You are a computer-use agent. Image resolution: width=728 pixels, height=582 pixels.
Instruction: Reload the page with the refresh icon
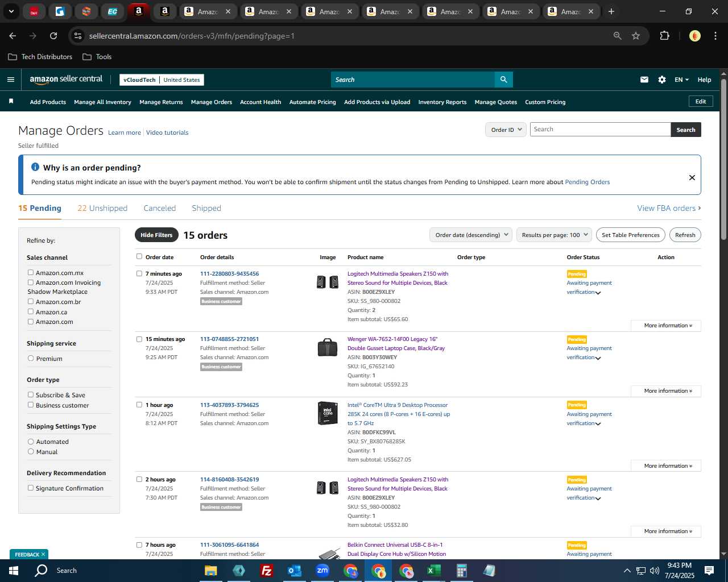pyautogui.click(x=53, y=36)
